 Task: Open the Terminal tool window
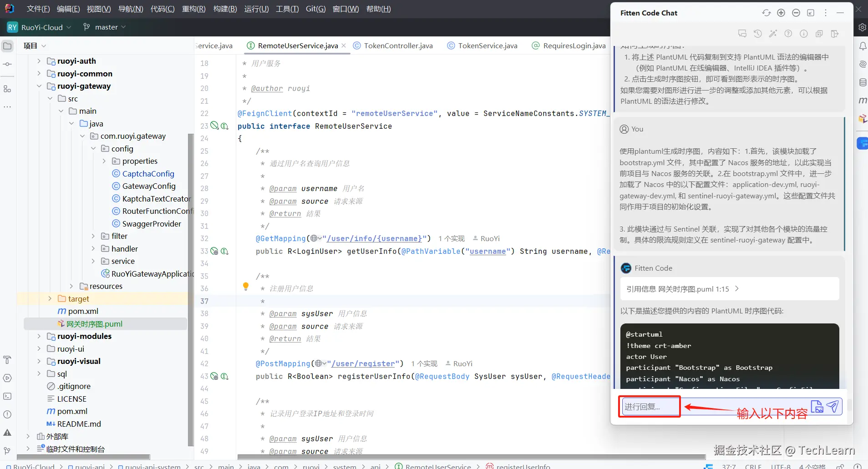click(x=7, y=396)
